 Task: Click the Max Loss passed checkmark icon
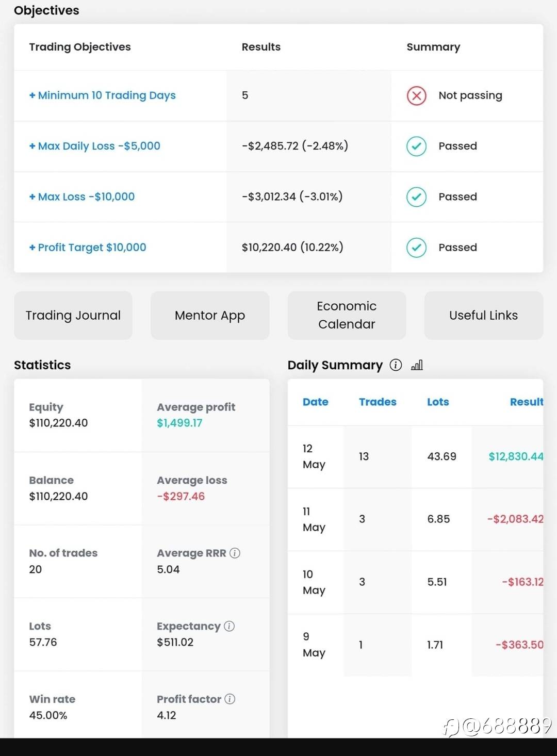tap(416, 196)
